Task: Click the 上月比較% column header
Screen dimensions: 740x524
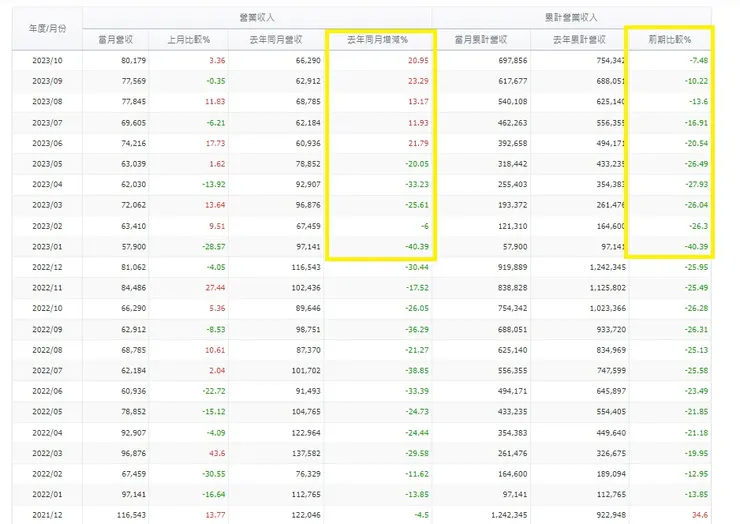Action: pos(188,40)
